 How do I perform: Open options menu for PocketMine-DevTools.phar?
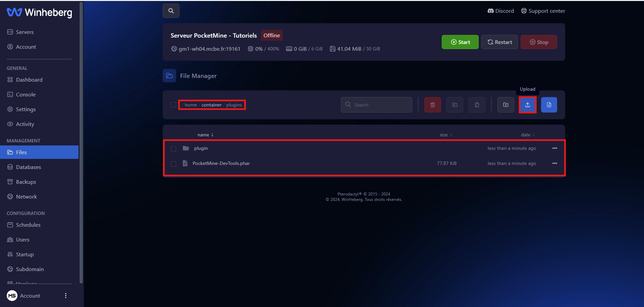554,163
